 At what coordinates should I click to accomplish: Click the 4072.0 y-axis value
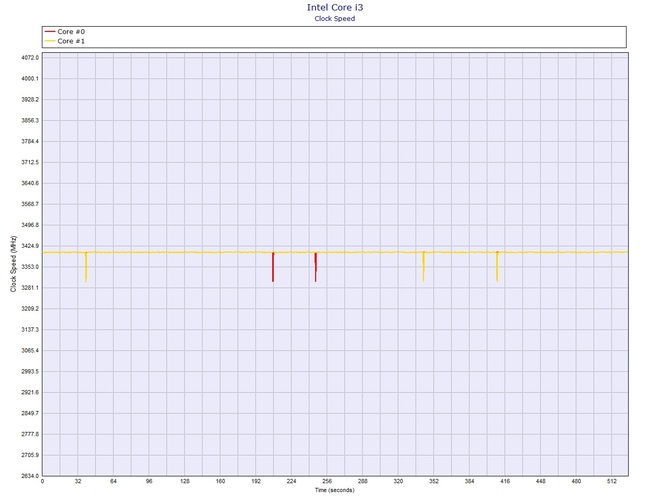(30, 58)
